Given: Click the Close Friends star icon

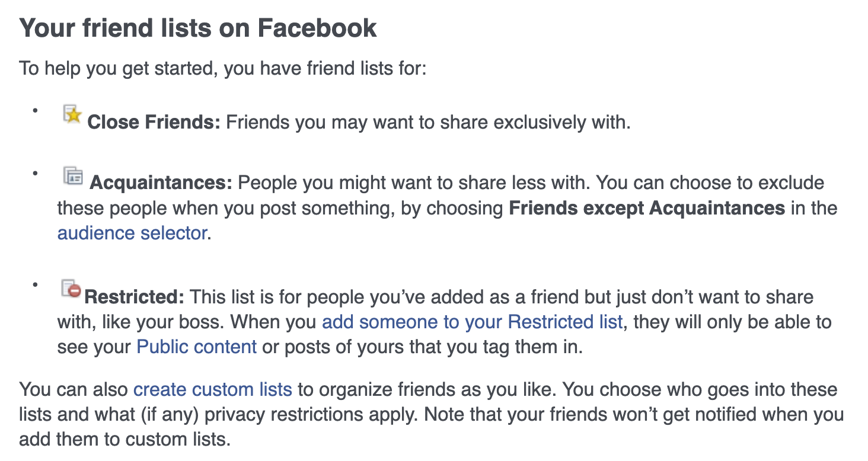Looking at the screenshot, I should [x=72, y=114].
